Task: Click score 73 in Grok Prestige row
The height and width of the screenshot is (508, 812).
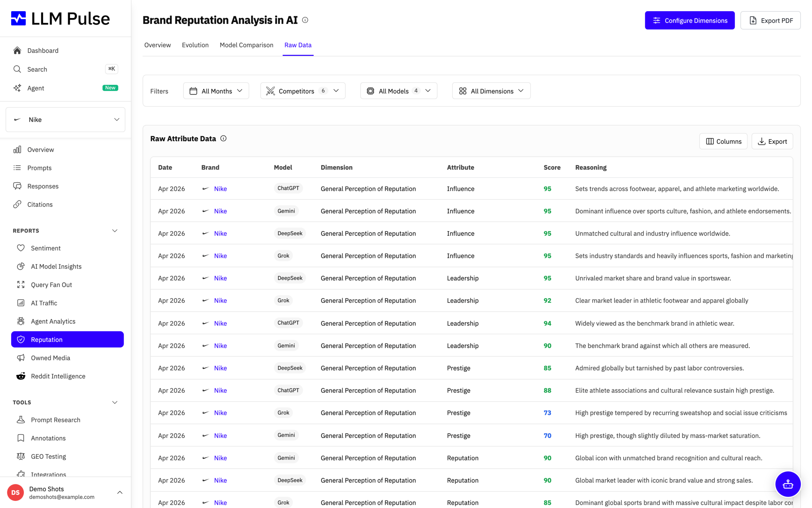Action: [547, 412]
